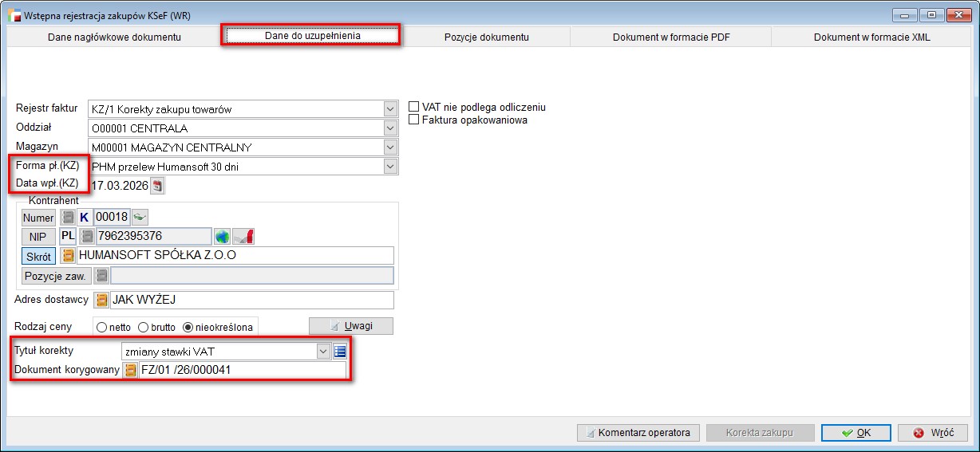Expand Rejestr faktur dropdown list

click(x=389, y=109)
